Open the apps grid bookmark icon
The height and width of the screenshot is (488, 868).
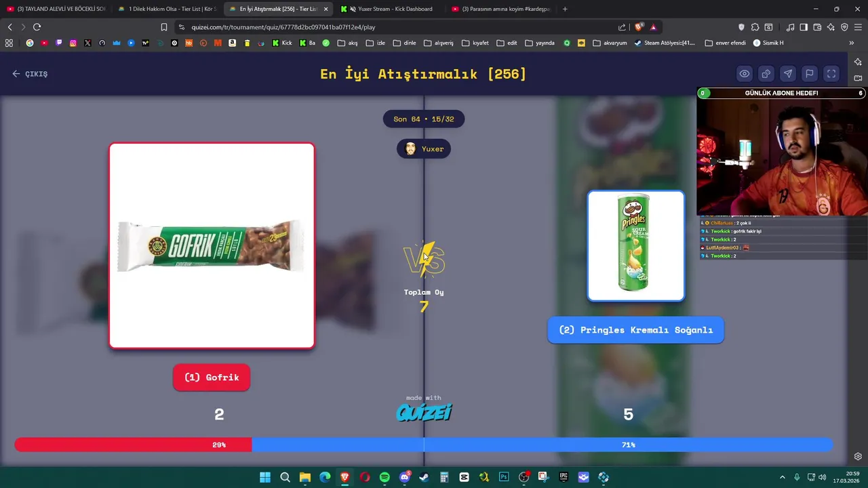(9, 43)
